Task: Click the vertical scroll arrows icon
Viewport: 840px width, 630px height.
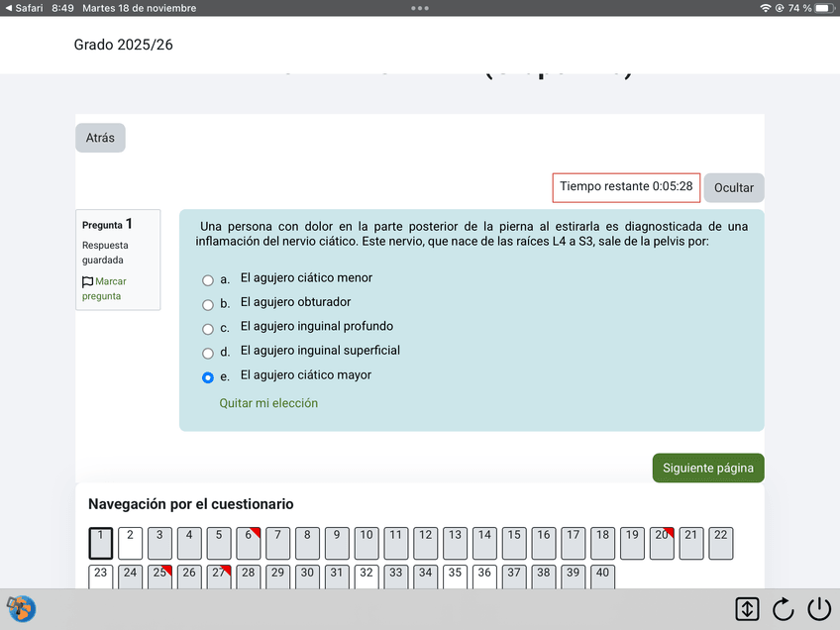Action: pos(747,609)
